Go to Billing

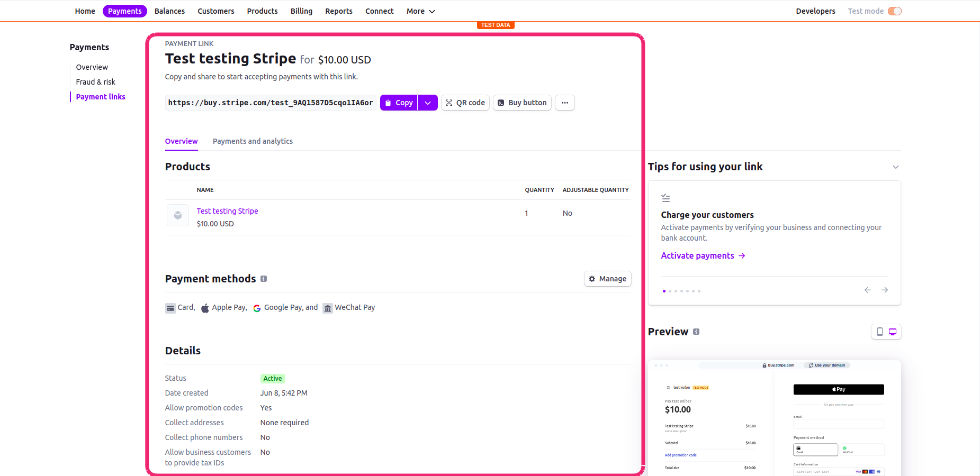pyautogui.click(x=301, y=11)
